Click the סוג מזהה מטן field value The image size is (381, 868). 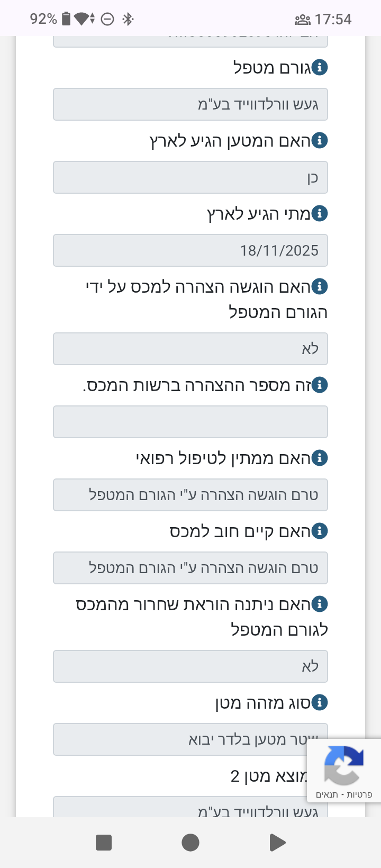(x=180, y=739)
